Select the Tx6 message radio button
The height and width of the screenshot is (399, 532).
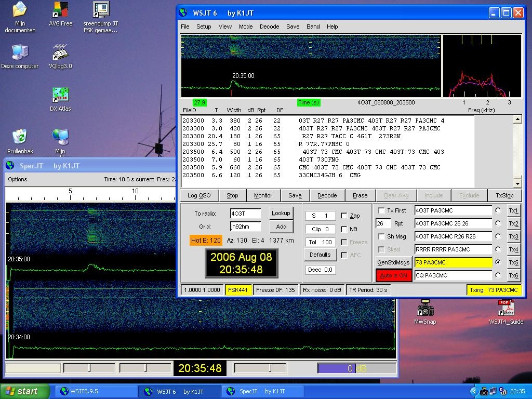498,275
